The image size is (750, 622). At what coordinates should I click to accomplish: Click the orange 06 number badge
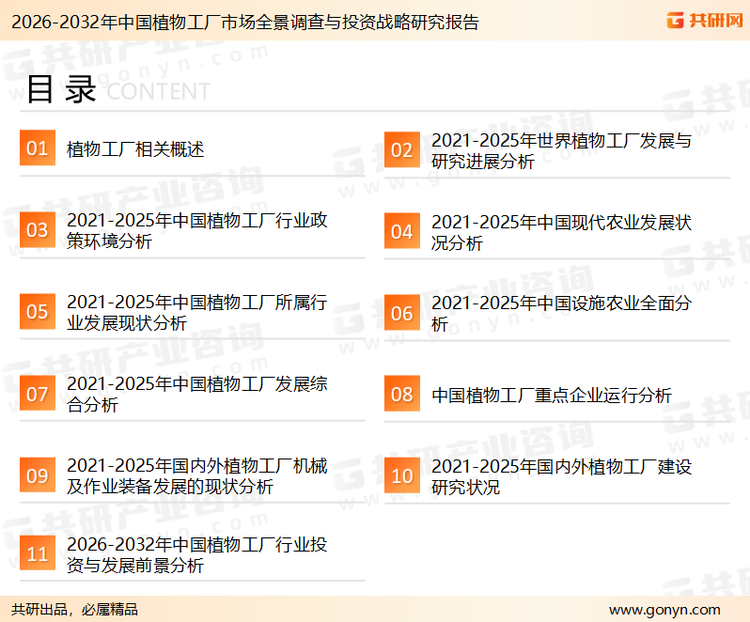click(x=402, y=312)
